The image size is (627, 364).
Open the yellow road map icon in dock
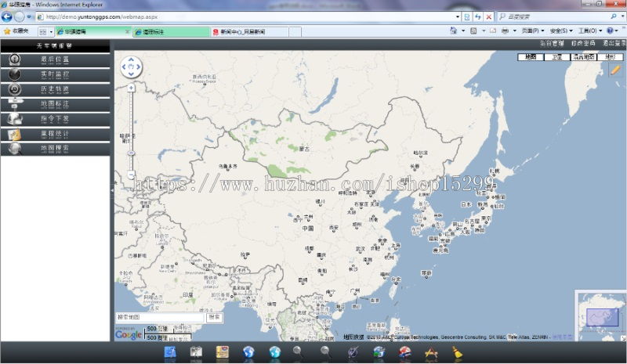tap(223, 352)
